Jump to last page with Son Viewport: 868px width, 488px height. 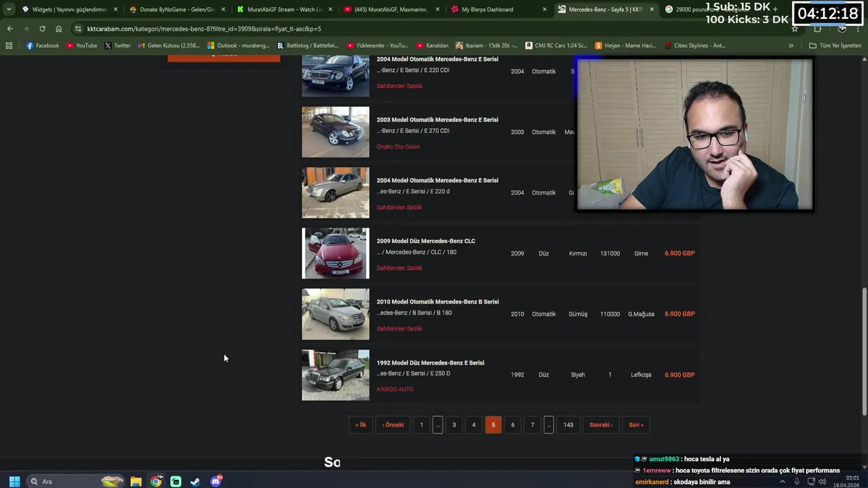pos(636,425)
